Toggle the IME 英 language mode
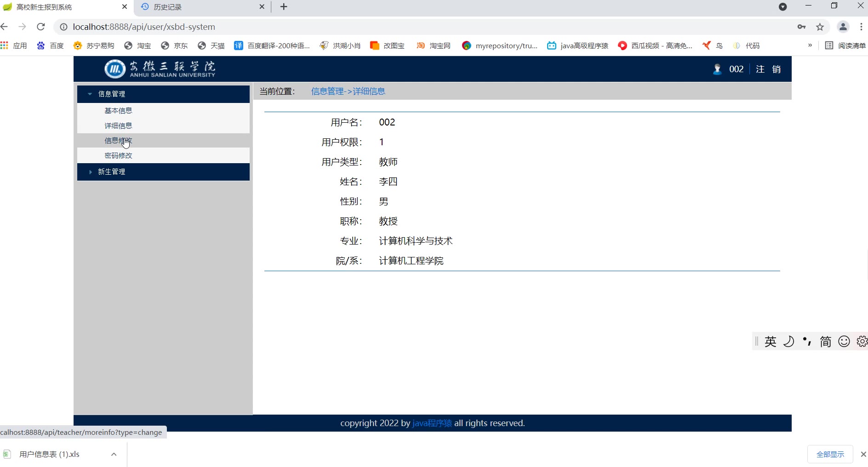Screen dimensions: 868x467 pos(771,341)
